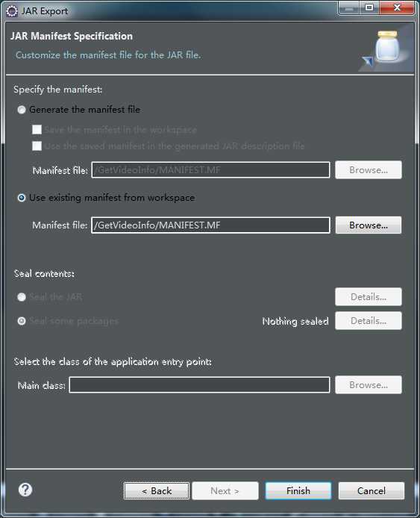Click the JAR Manifest Specification heading
This screenshot has height=518, width=420.
tap(72, 36)
